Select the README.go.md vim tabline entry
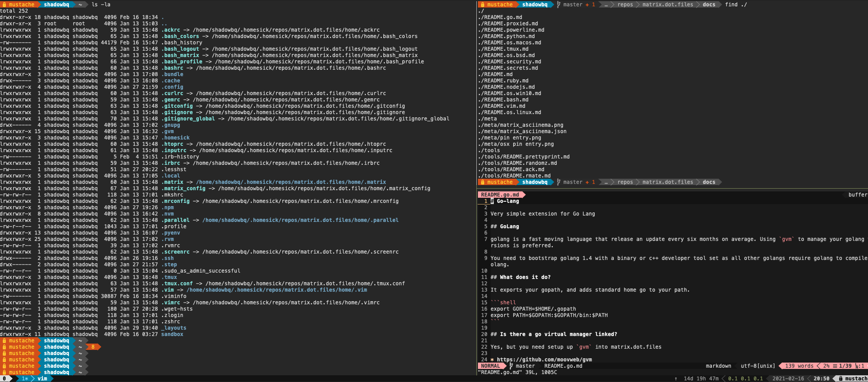The image size is (868, 382). coord(500,195)
